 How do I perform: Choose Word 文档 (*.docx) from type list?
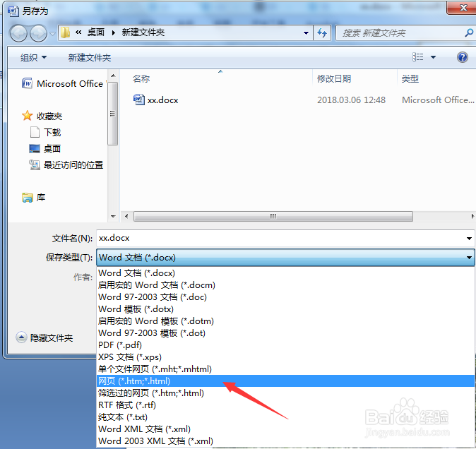pos(285,273)
